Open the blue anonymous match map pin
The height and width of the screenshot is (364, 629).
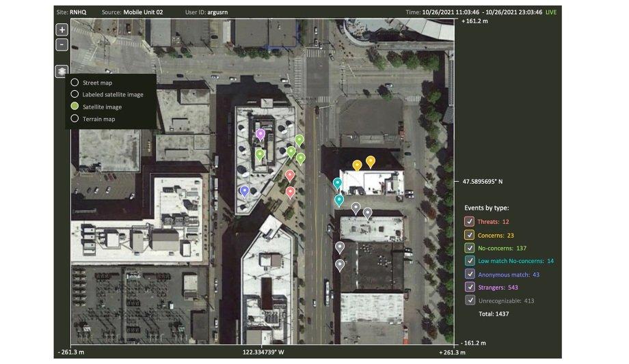245,191
